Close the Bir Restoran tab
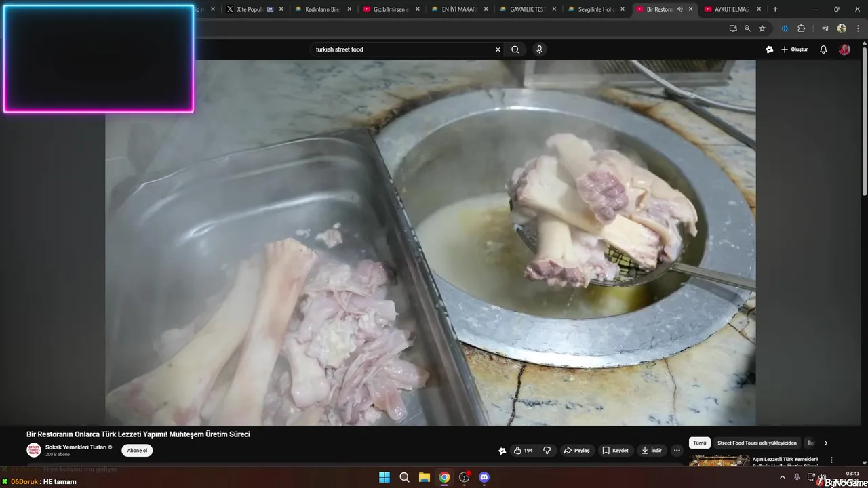The width and height of the screenshot is (868, 488). (691, 9)
